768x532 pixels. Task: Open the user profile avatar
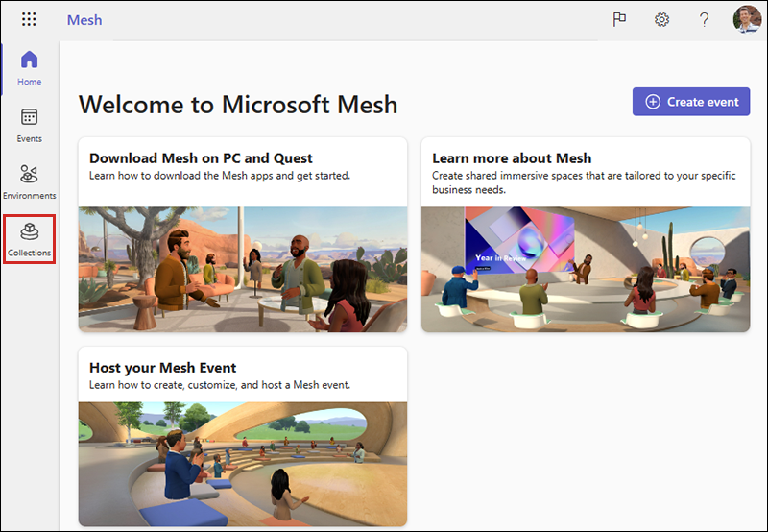click(747, 19)
